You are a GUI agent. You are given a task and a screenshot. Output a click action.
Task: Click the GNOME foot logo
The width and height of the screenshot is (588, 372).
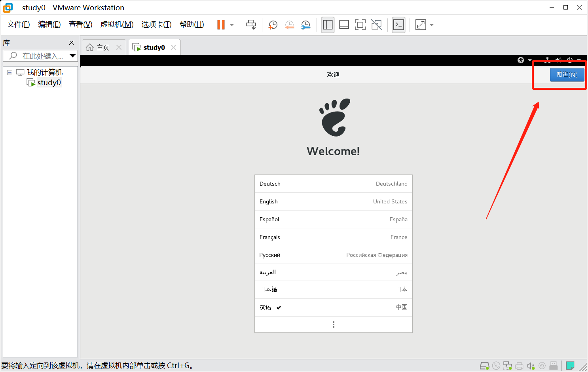coord(335,118)
